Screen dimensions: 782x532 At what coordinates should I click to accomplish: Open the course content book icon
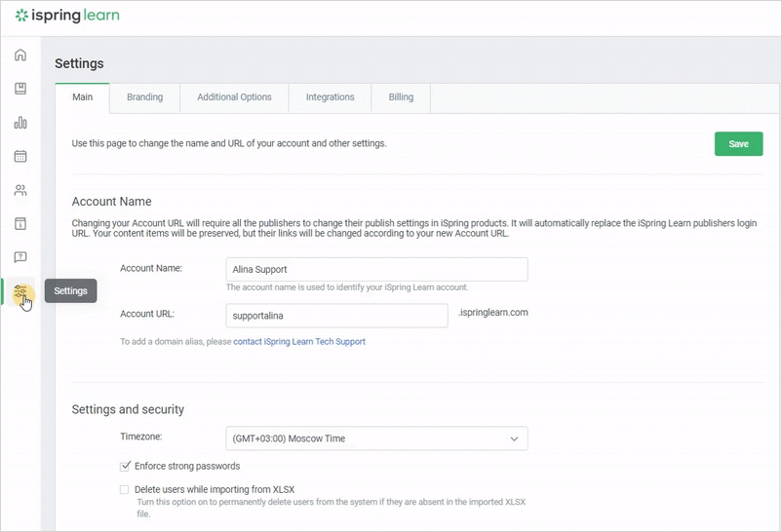(20, 89)
